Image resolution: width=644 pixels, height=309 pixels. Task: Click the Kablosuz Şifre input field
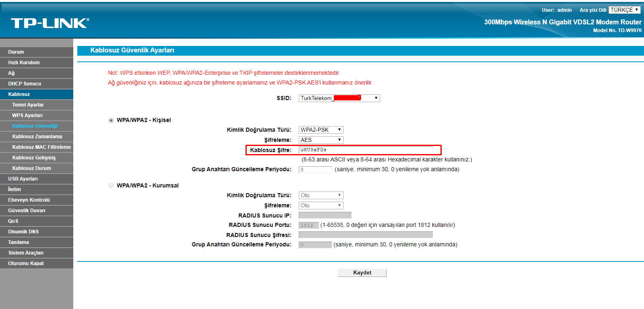pyautogui.click(x=366, y=150)
